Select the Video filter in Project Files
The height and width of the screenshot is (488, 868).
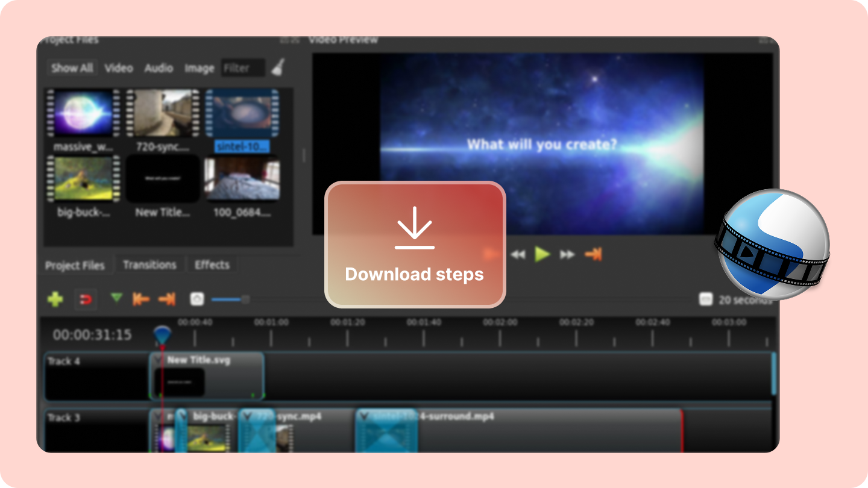pyautogui.click(x=119, y=67)
